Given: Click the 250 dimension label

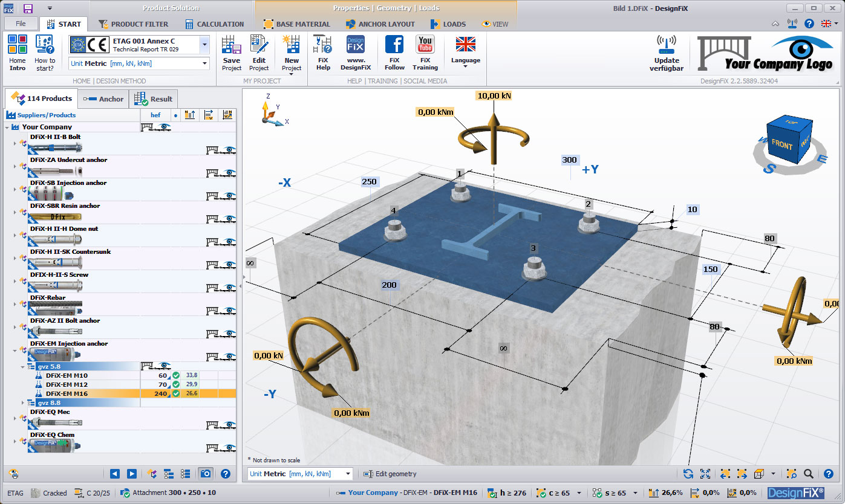Looking at the screenshot, I should point(369,182).
